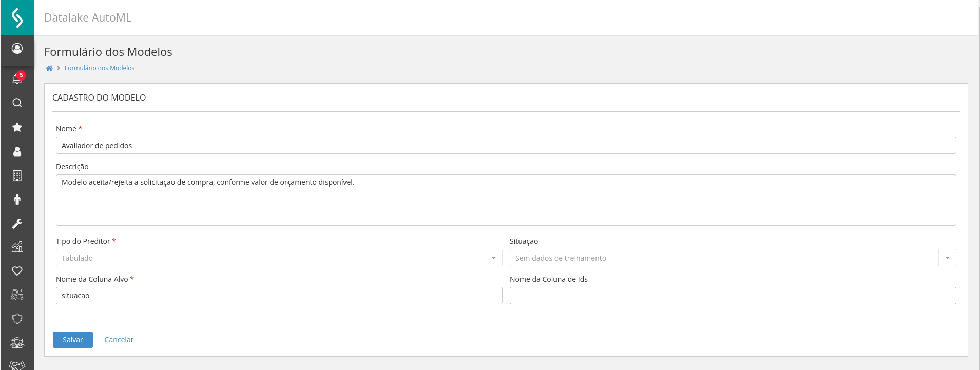Click the search magnifier sidebar icon
The image size is (980, 370).
click(17, 103)
